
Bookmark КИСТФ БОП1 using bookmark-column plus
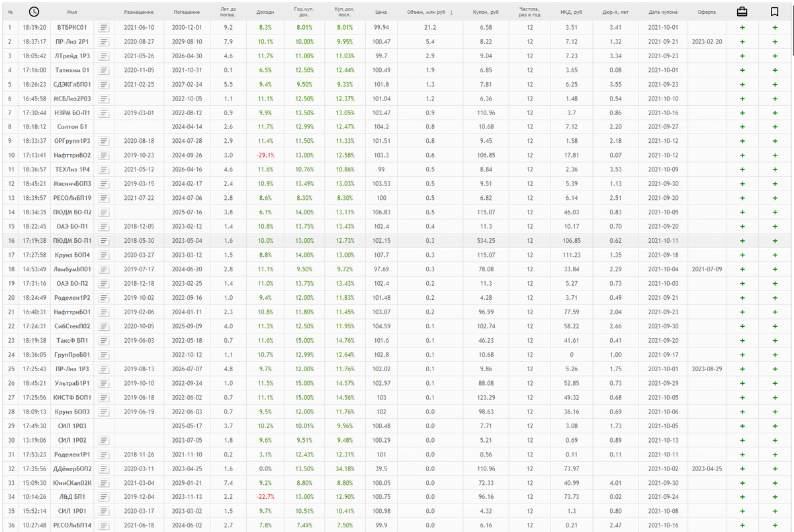775,396
